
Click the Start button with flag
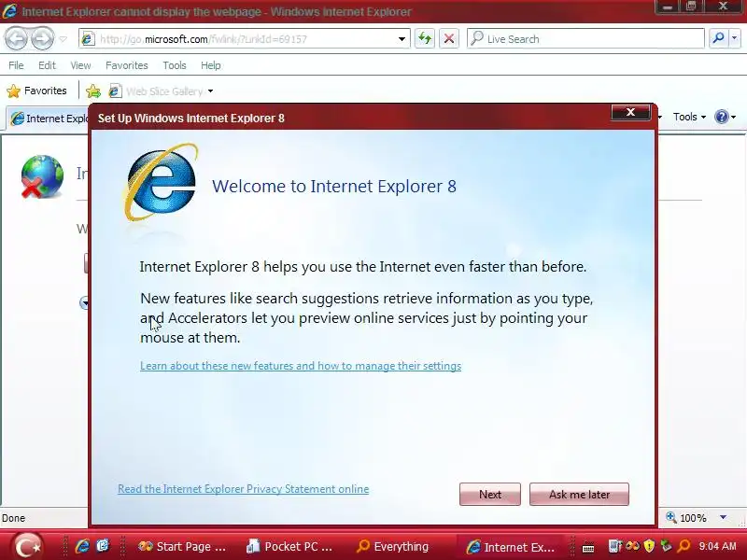coord(27,546)
